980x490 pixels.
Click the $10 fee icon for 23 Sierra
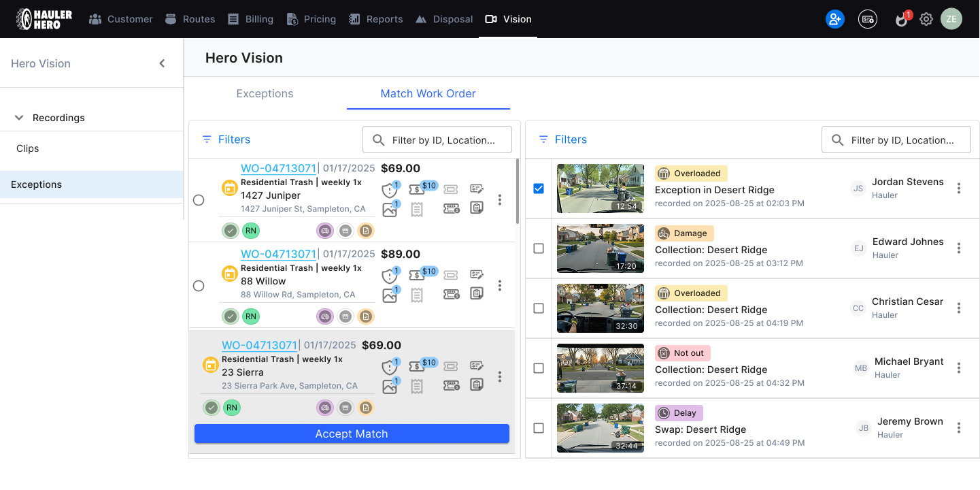417,367
